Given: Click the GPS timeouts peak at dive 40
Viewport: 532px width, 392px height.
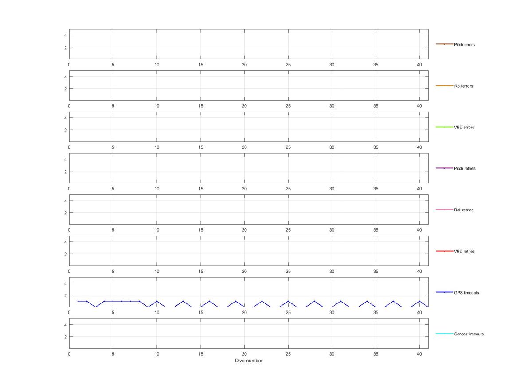Looking at the screenshot, I should (x=419, y=301).
